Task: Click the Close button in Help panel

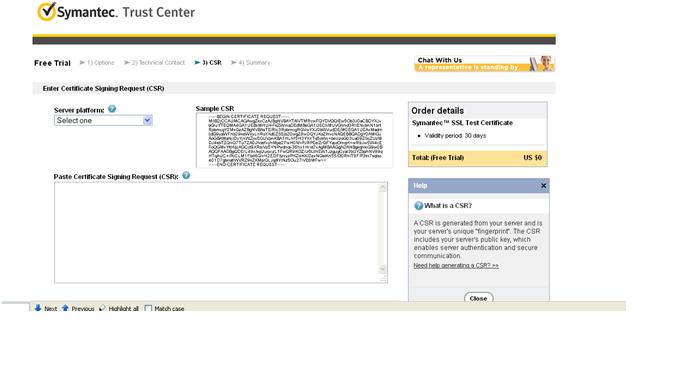Action: click(x=479, y=298)
